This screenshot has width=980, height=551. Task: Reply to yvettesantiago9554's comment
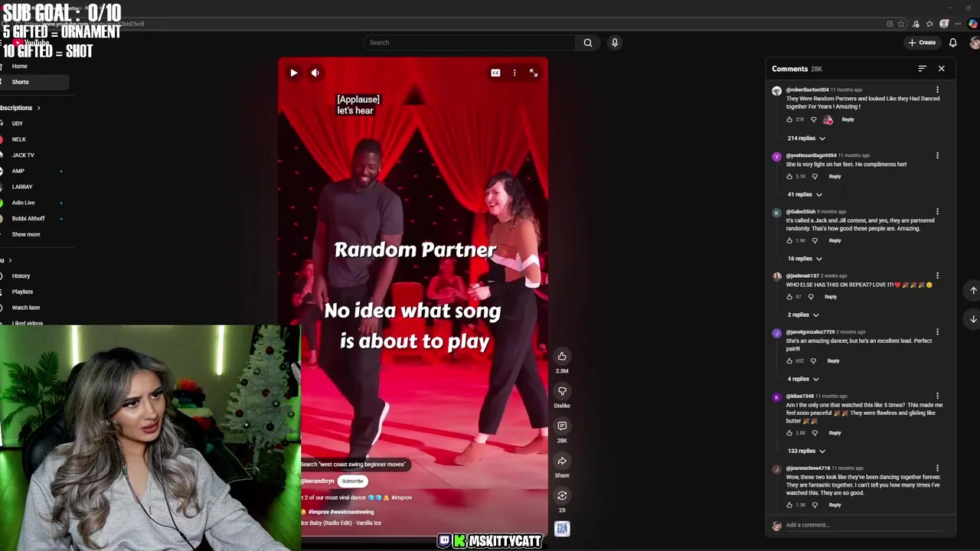point(835,177)
